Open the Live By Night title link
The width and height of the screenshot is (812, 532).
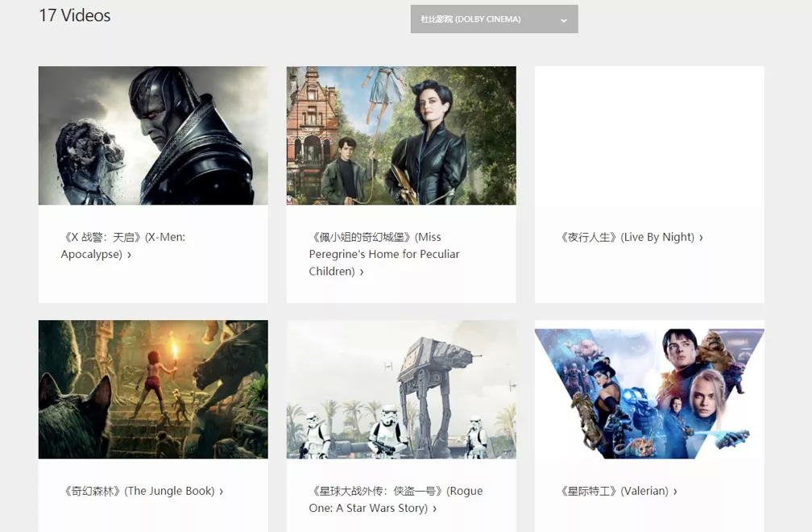coord(627,237)
